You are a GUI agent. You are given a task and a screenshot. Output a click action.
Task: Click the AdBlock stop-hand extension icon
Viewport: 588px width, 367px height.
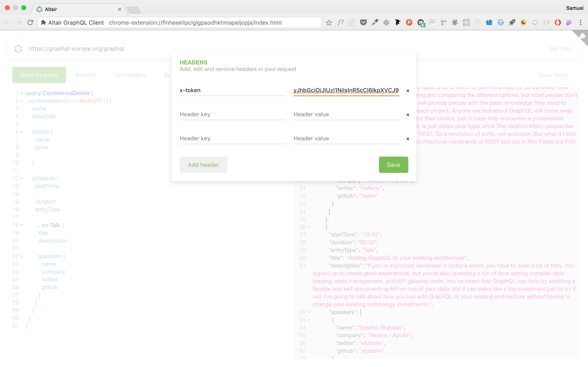pyautogui.click(x=558, y=22)
